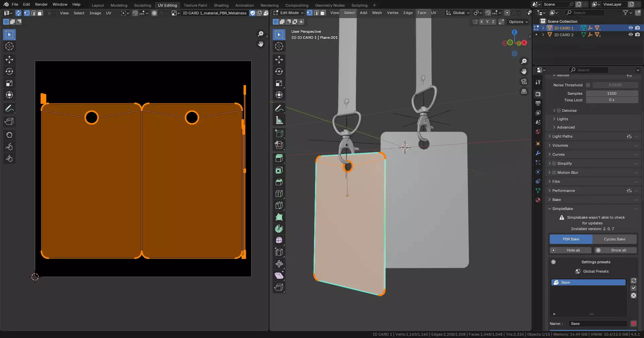Viewport: 644px width, 338px height.
Task: Click the Show all button
Action: tap(615, 250)
